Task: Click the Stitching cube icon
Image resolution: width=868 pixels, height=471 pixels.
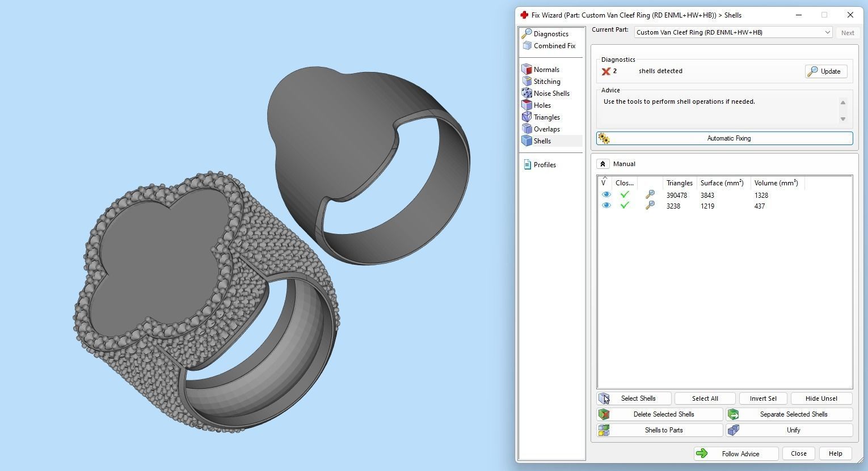Action: (x=526, y=82)
